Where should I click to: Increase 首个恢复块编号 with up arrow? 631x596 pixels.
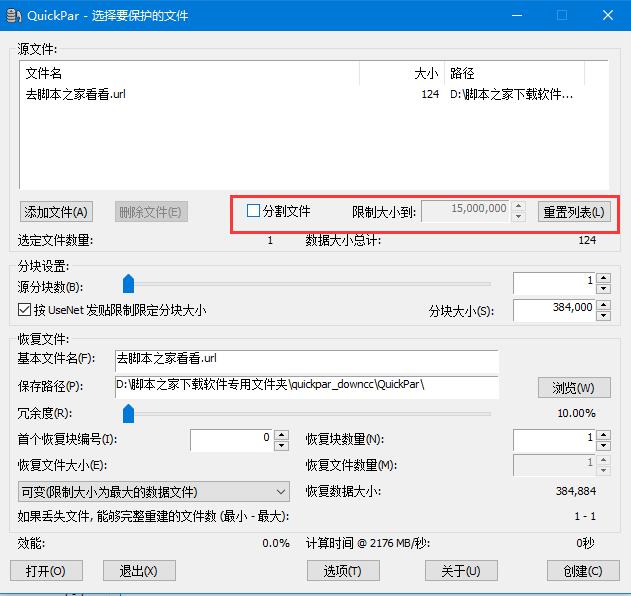281,435
